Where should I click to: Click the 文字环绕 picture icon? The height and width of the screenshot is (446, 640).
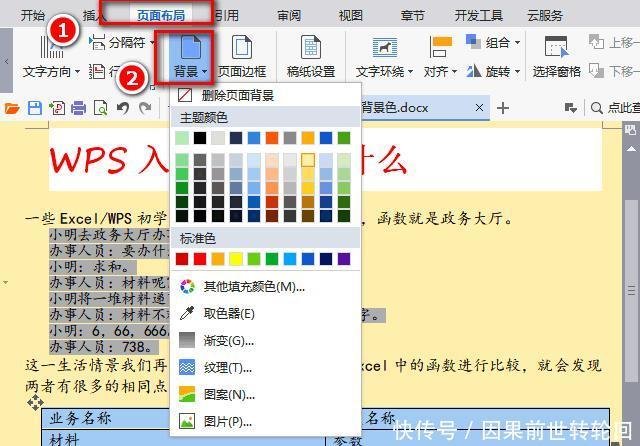click(x=384, y=48)
